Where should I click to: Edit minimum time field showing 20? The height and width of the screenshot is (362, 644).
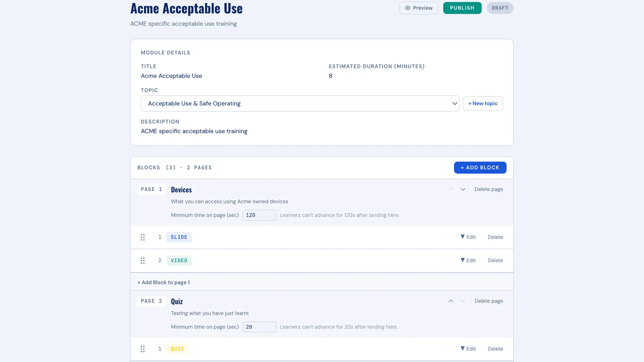(x=259, y=327)
